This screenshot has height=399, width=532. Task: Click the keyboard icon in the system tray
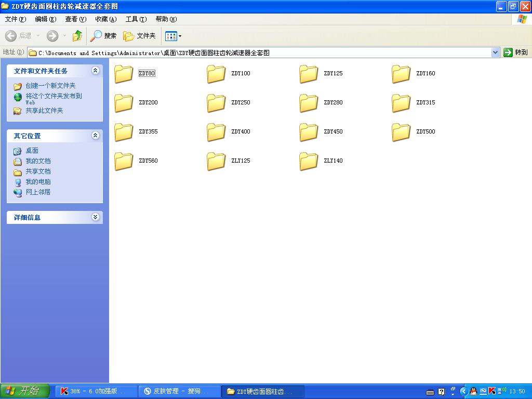point(430,392)
